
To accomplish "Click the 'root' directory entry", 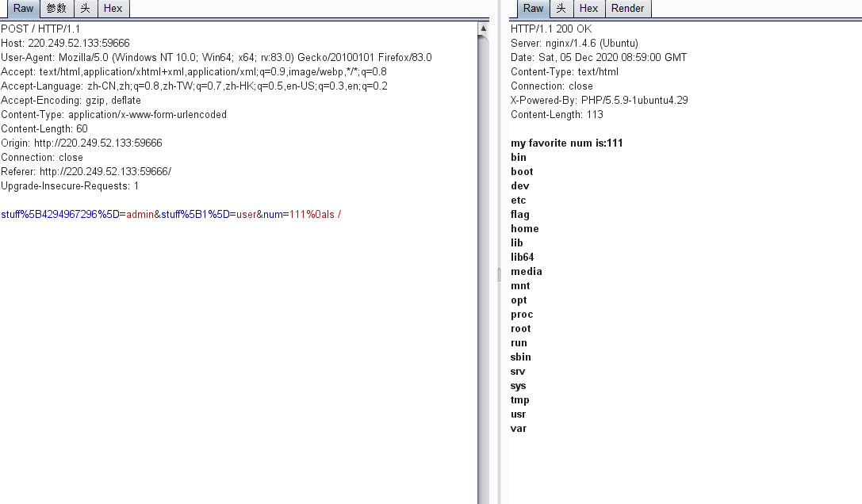I will click(520, 329).
